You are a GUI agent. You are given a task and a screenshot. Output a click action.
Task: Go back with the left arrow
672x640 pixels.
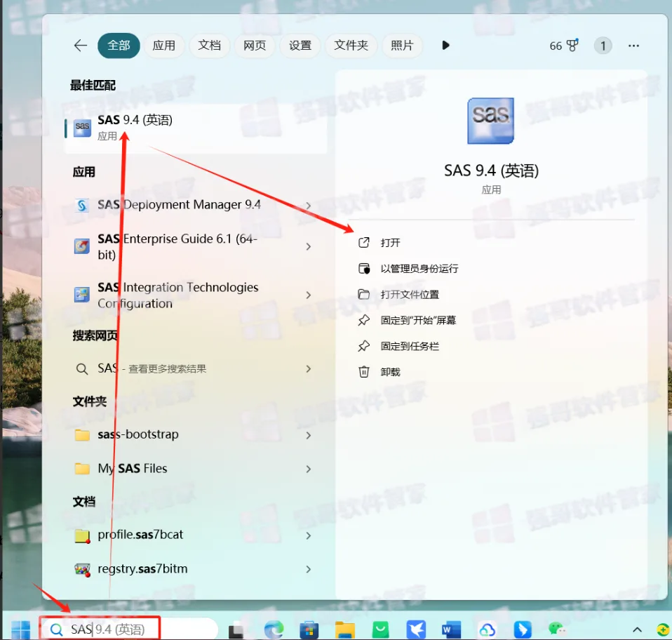81,46
